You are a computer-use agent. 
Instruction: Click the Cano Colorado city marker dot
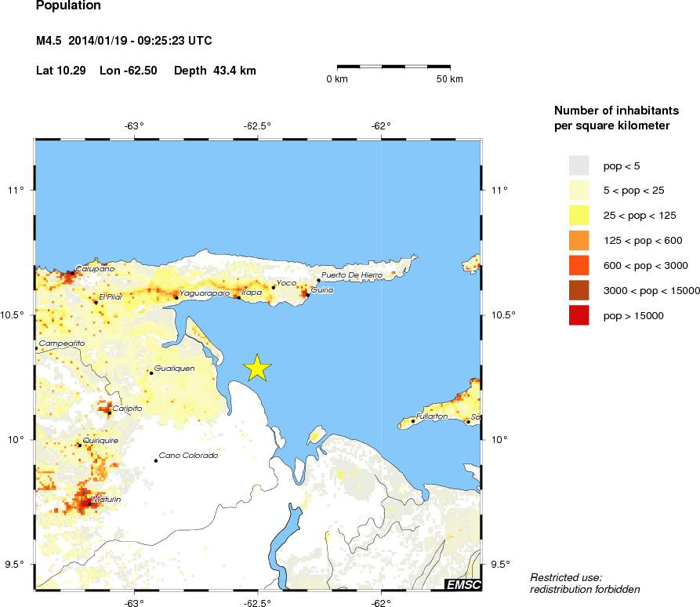pos(156,460)
